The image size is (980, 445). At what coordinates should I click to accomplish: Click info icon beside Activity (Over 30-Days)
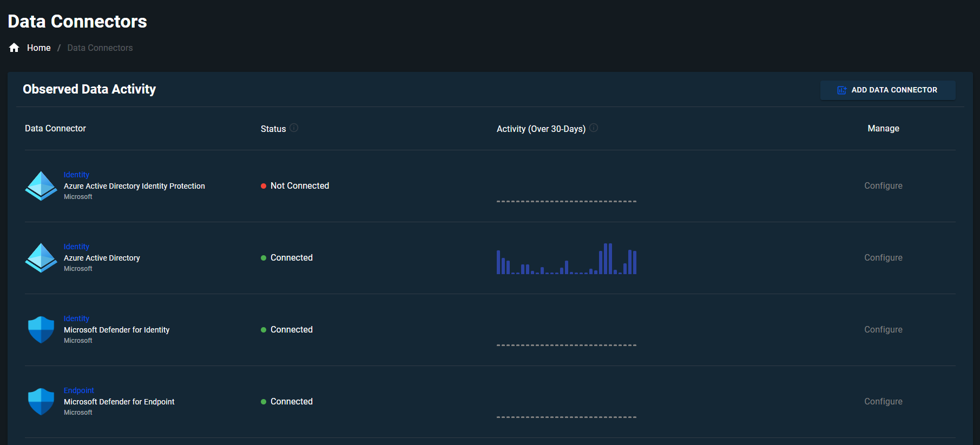pos(594,128)
